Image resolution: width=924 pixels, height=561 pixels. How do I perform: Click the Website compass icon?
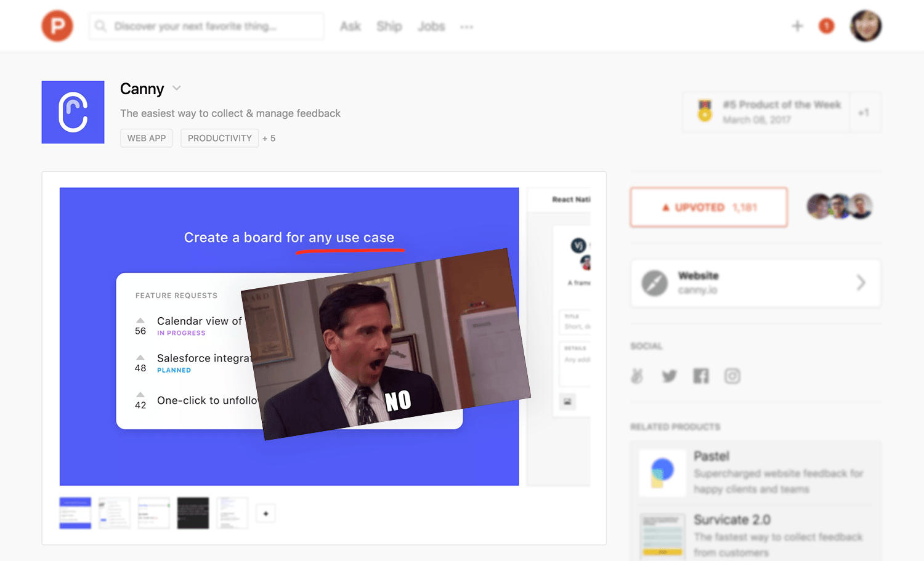pos(655,283)
